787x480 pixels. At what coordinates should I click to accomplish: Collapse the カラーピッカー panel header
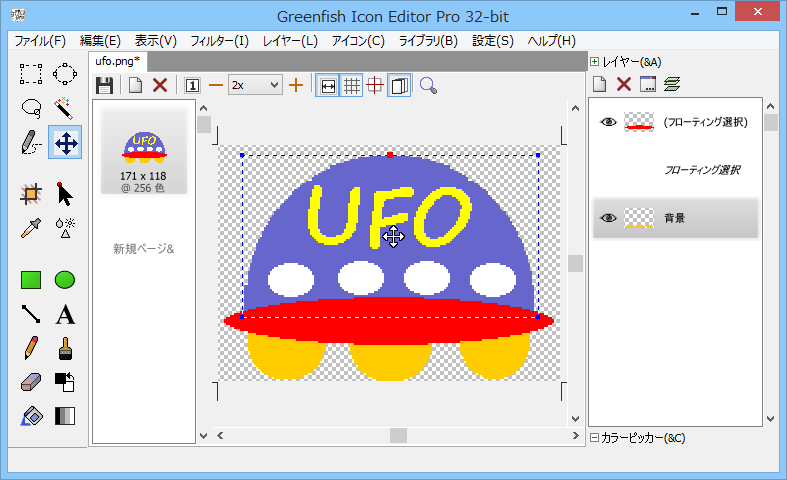coord(595,437)
